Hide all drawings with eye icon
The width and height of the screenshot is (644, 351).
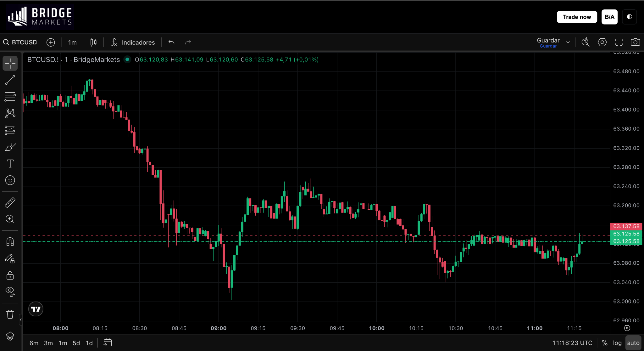[10, 292]
